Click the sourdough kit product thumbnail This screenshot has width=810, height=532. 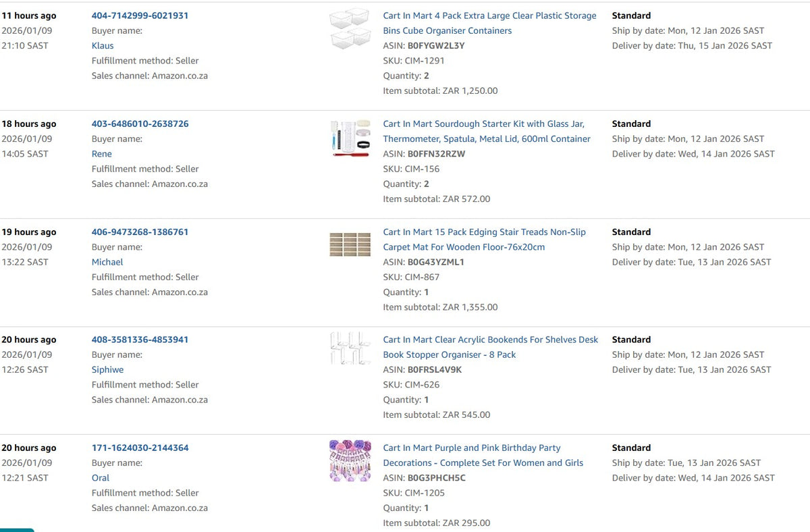[x=350, y=138]
